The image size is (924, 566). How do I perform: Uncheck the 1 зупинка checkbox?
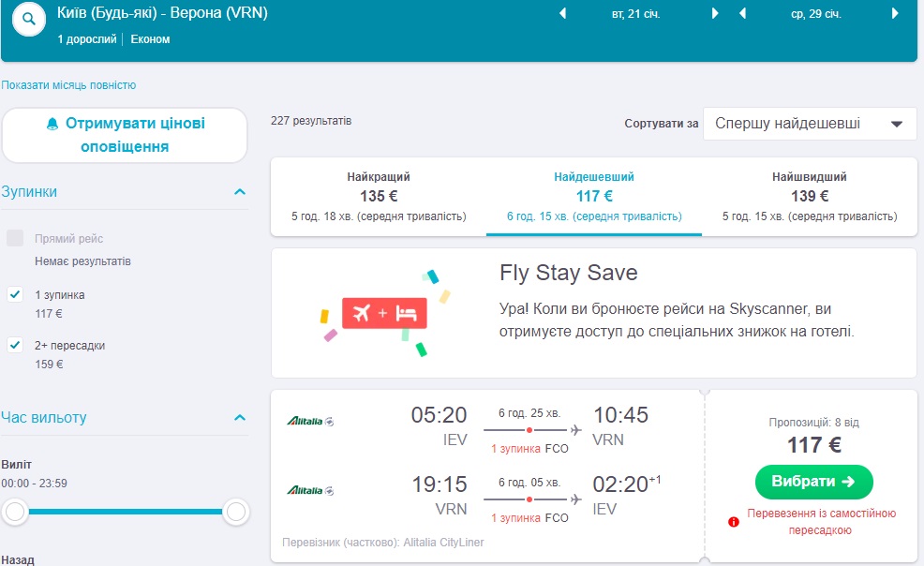click(x=15, y=294)
